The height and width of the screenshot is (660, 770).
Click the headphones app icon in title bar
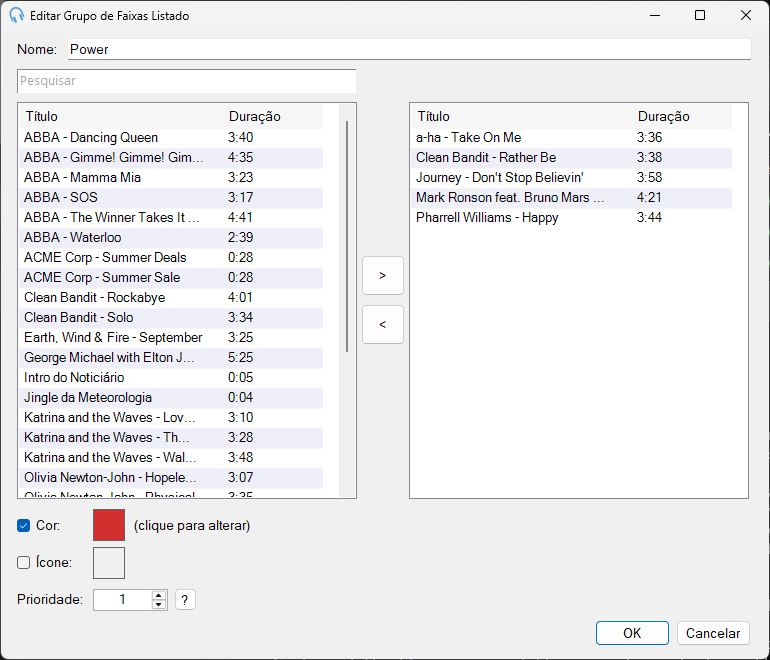pos(17,15)
